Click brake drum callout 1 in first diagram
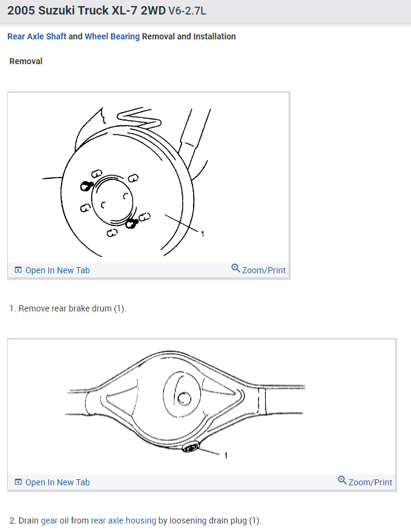This screenshot has width=411, height=532. [203, 234]
